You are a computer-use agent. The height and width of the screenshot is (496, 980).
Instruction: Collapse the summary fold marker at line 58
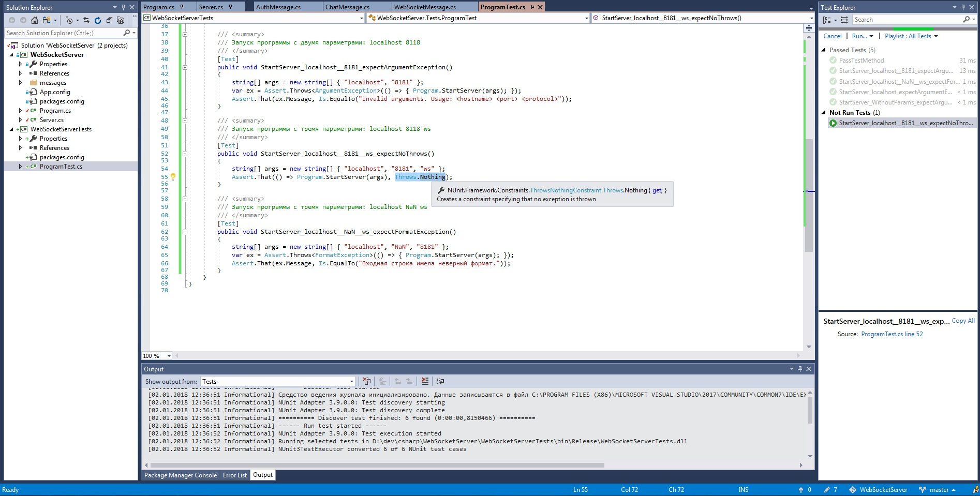[185, 199]
